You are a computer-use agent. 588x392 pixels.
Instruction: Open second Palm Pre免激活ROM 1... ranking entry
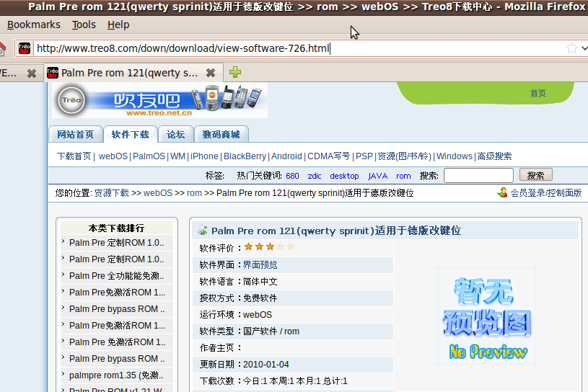[x=117, y=326]
